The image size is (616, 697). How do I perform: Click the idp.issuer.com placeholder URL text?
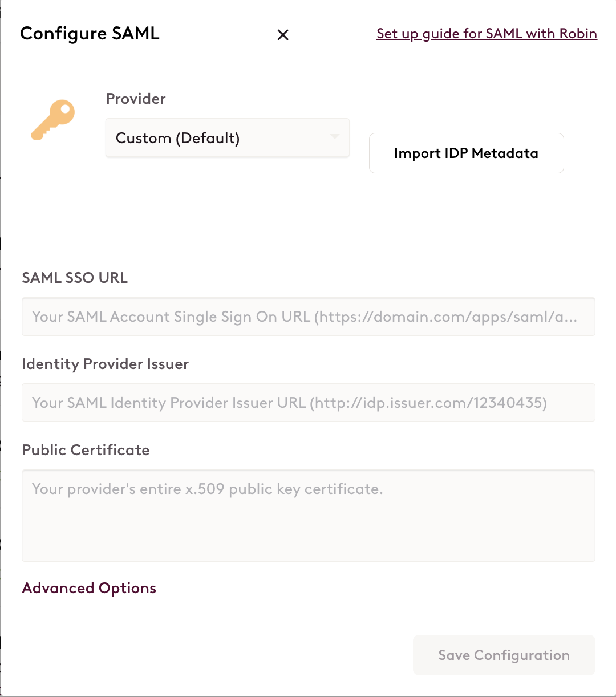coord(428,403)
